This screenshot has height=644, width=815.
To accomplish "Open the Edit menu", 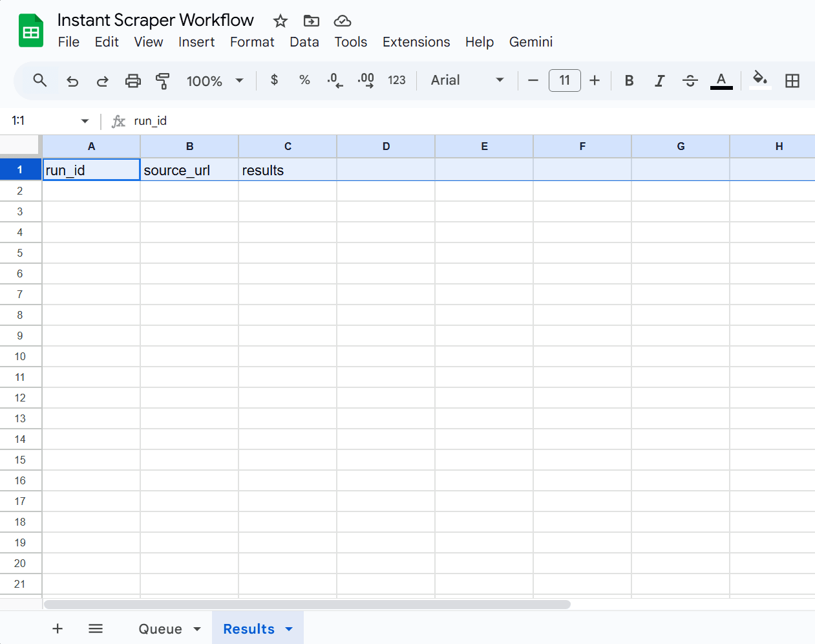I will [x=107, y=42].
